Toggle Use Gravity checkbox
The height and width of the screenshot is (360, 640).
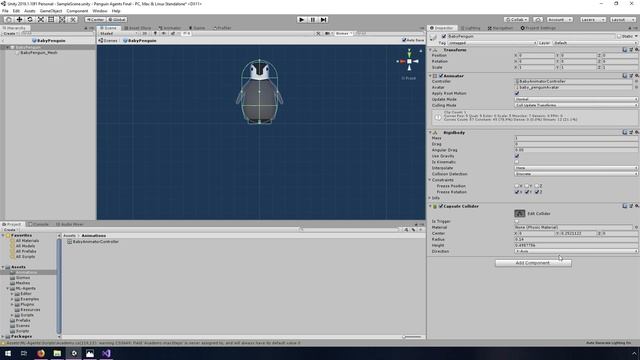point(517,156)
